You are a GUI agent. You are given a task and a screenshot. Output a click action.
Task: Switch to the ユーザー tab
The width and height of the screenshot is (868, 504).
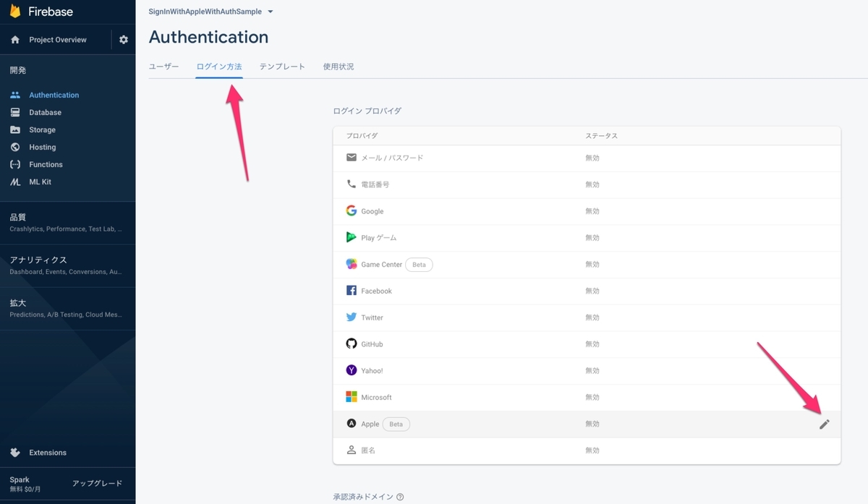click(163, 67)
